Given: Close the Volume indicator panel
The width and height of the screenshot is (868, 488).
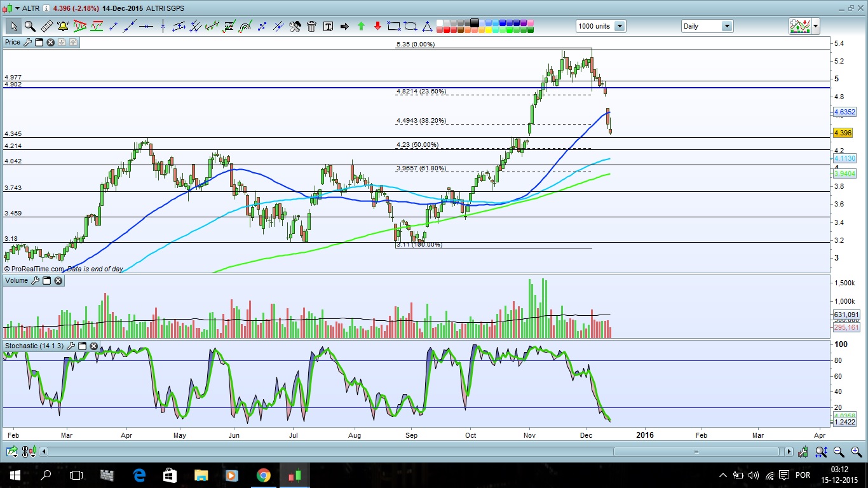Looking at the screenshot, I should tap(58, 280).
